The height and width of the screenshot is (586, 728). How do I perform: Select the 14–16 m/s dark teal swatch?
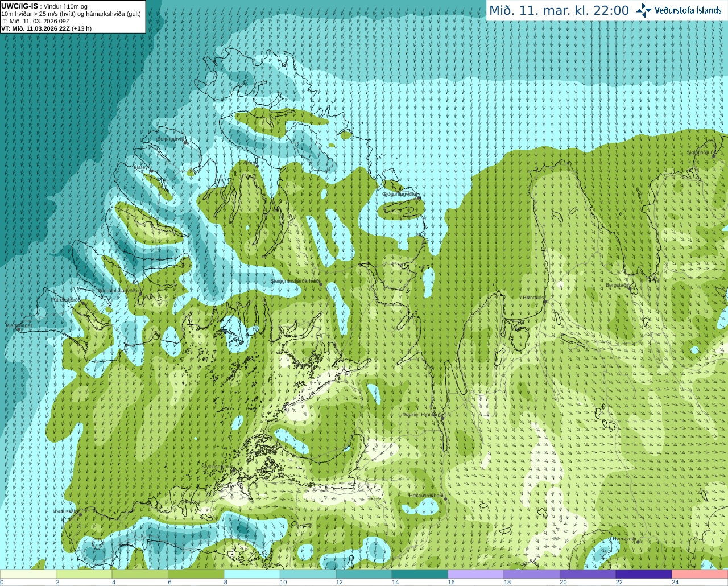point(420,574)
